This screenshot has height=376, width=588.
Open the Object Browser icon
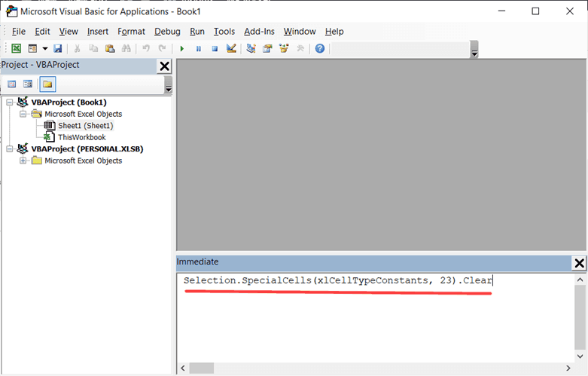284,48
